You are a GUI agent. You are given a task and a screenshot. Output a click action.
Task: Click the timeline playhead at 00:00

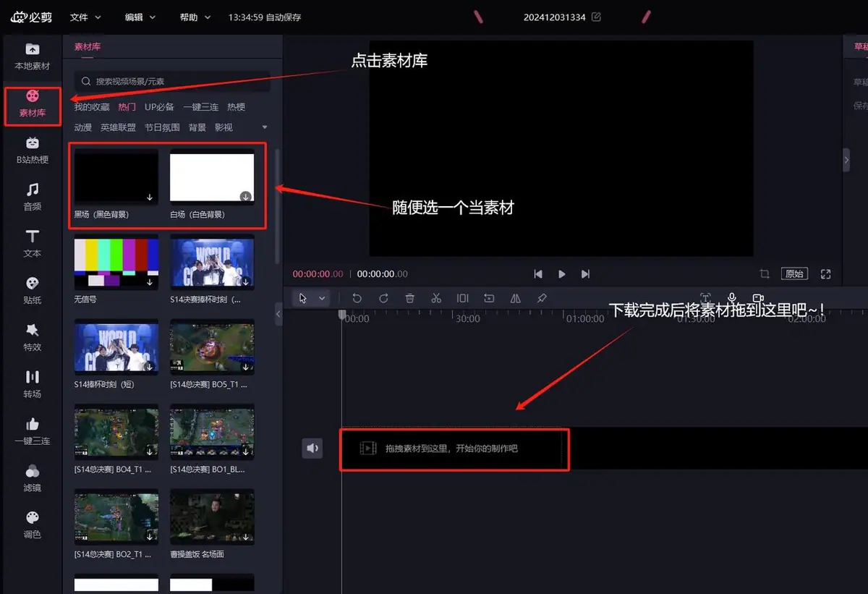(x=342, y=315)
